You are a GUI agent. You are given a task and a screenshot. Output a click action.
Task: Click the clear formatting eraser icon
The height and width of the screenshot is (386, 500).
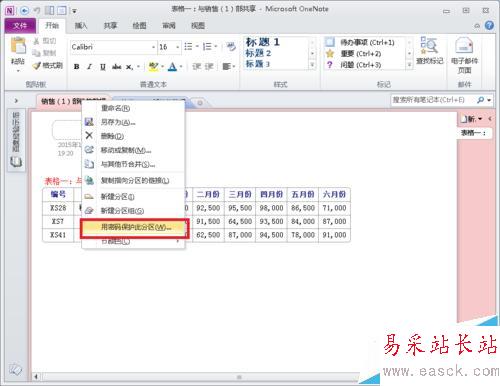coord(231,46)
